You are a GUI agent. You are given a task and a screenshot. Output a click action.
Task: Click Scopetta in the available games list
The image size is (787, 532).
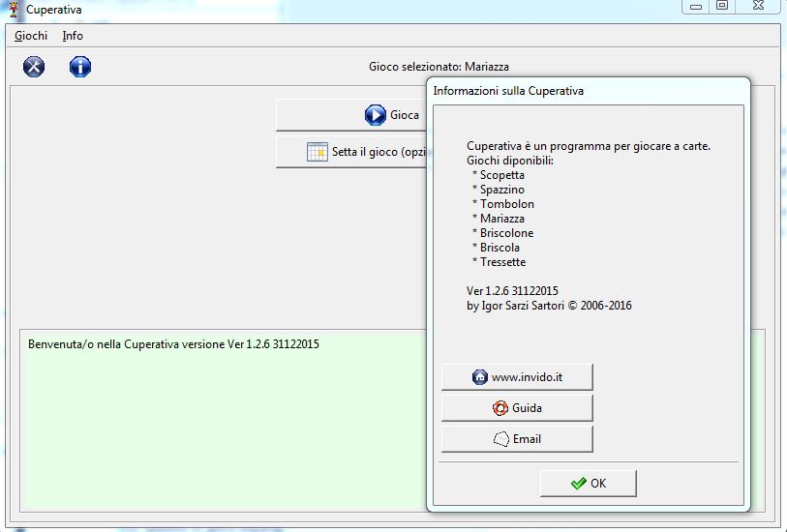point(502,175)
